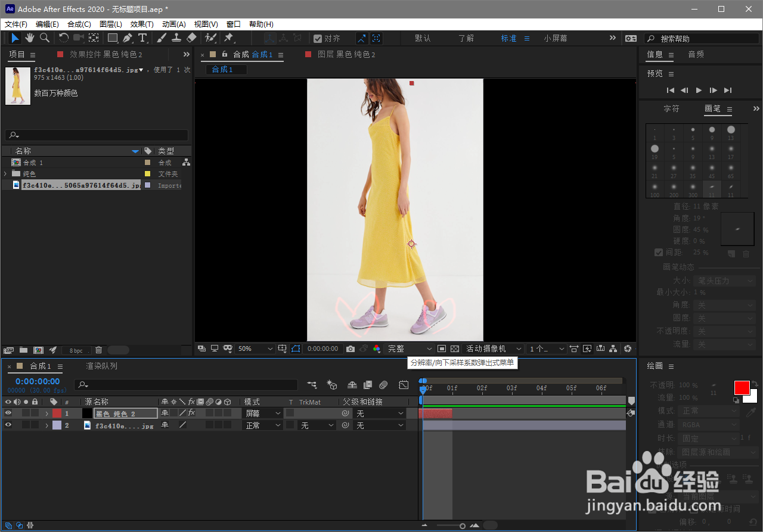The image size is (763, 532).
Task: Jump to first frame in Preview panel
Action: pyautogui.click(x=671, y=90)
